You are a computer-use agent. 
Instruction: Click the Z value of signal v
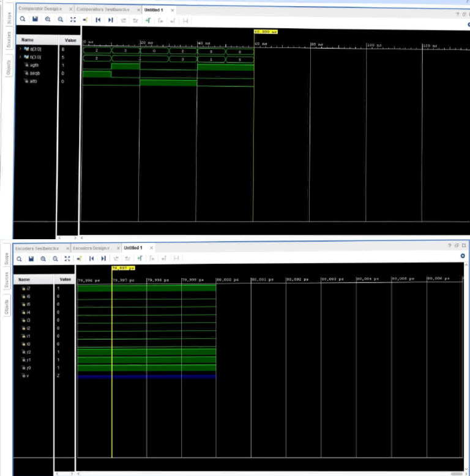pyautogui.click(x=58, y=376)
